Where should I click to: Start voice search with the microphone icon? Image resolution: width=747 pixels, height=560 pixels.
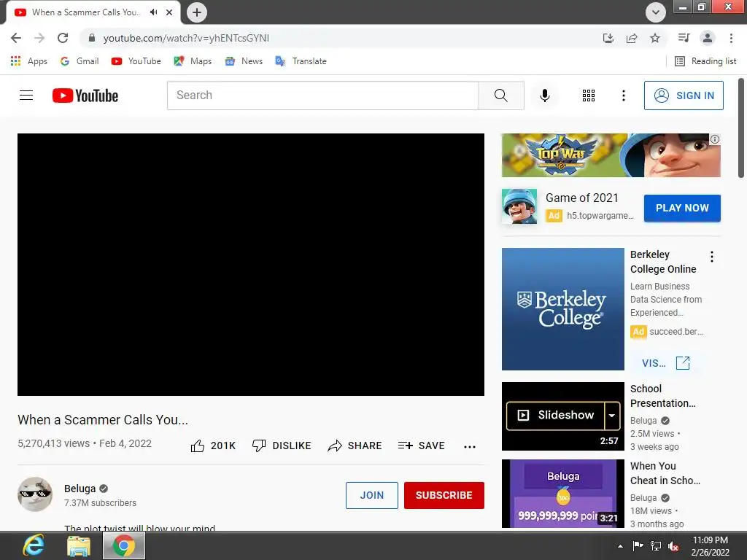[544, 96]
